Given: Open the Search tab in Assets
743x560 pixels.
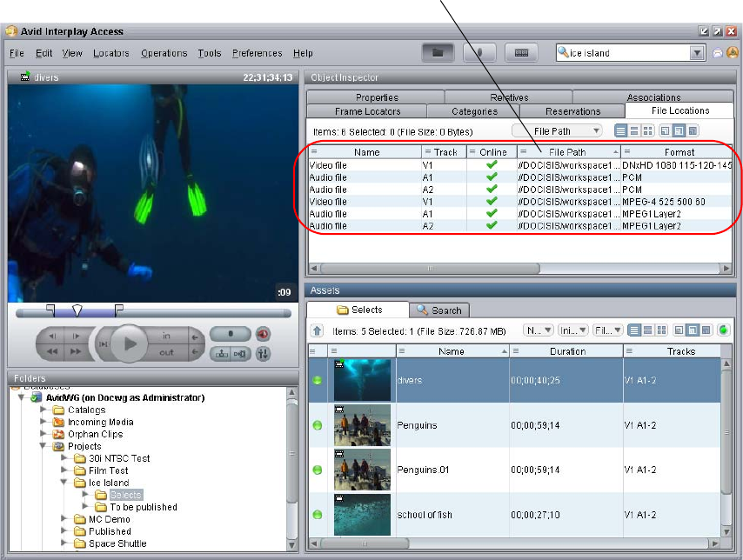Looking at the screenshot, I should point(439,310).
